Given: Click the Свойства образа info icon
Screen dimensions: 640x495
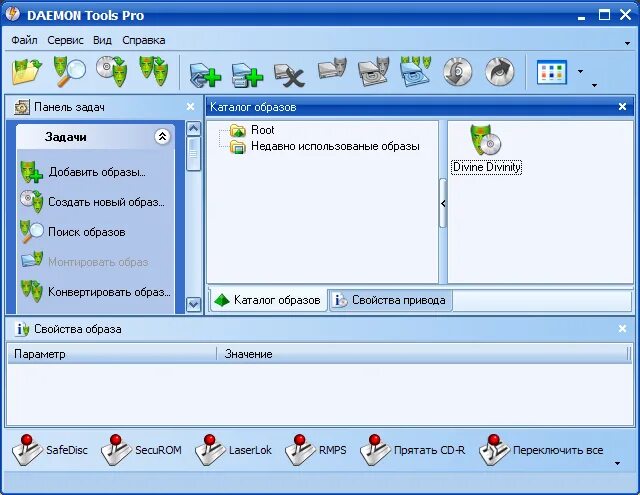Looking at the screenshot, I should pyautogui.click(x=21, y=329).
